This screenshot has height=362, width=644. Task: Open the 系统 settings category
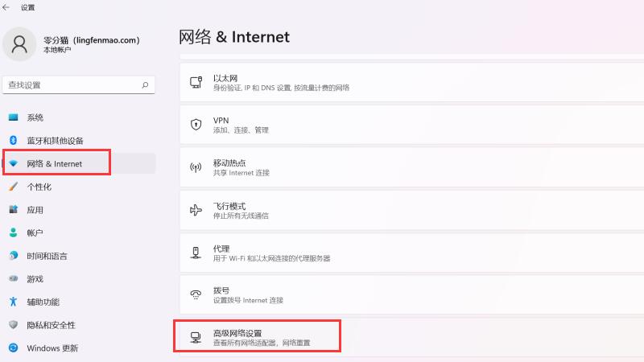tap(35, 117)
